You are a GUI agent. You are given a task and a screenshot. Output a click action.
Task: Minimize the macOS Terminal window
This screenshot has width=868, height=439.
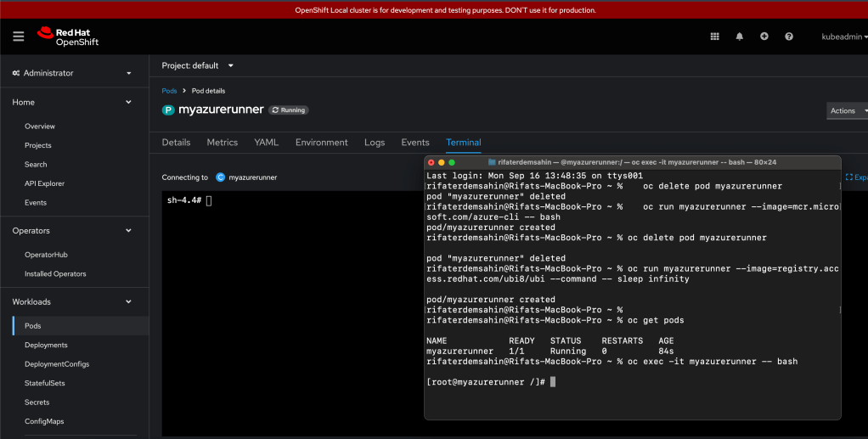441,162
